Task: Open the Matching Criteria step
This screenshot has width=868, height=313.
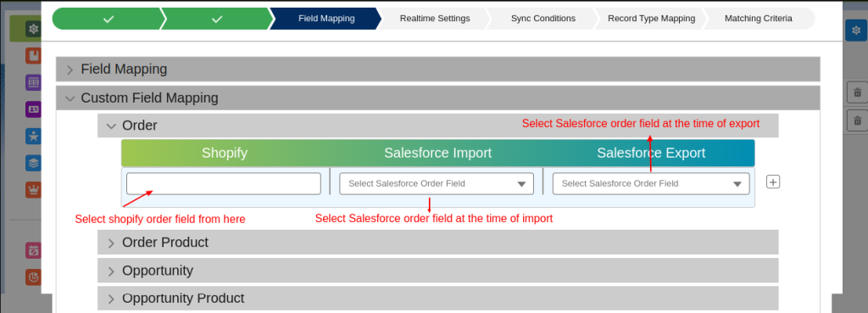Action: [x=759, y=19]
